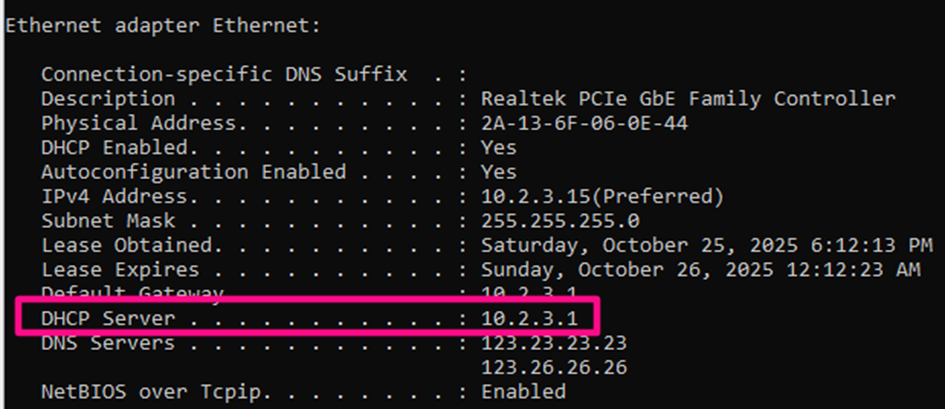The image size is (945, 409).
Task: Click the DHCP Enabled label
Action: [116, 147]
